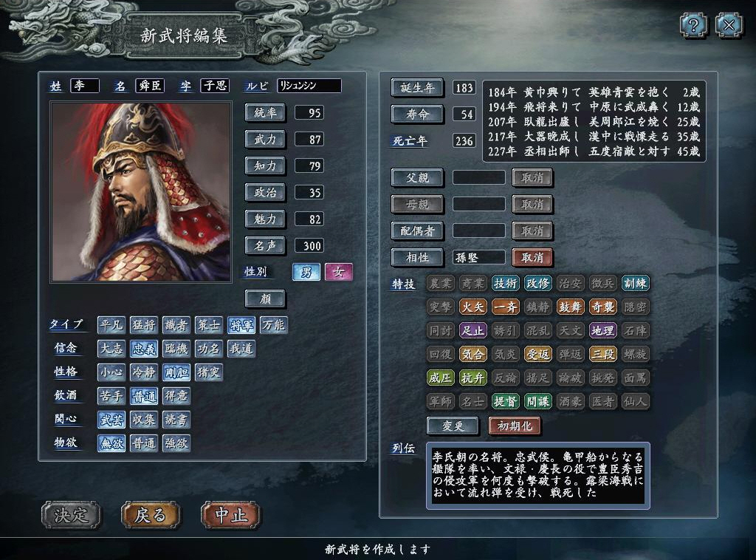Click the 統率 leadership stat button
Image resolution: width=756 pixels, height=560 pixels.
[x=265, y=112]
